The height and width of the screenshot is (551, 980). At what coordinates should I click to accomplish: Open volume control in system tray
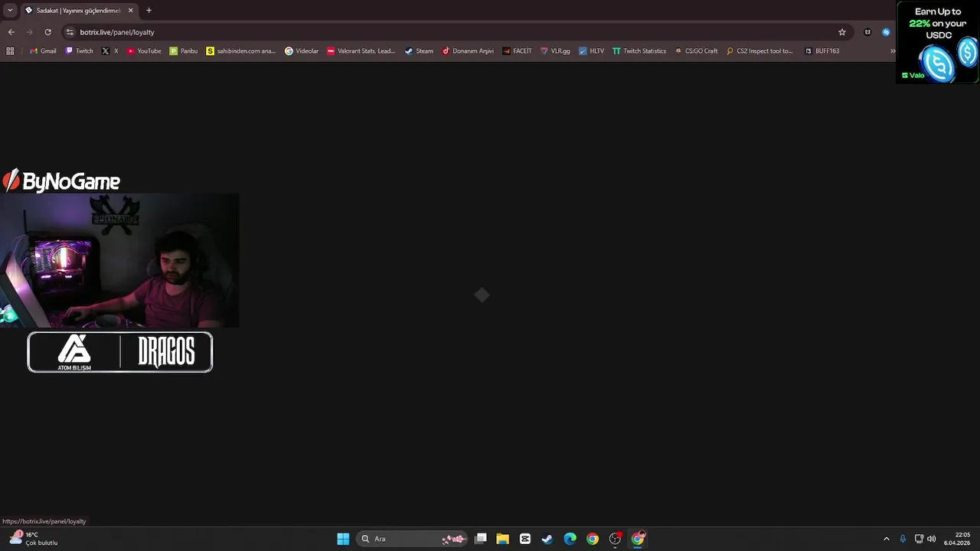click(x=932, y=539)
